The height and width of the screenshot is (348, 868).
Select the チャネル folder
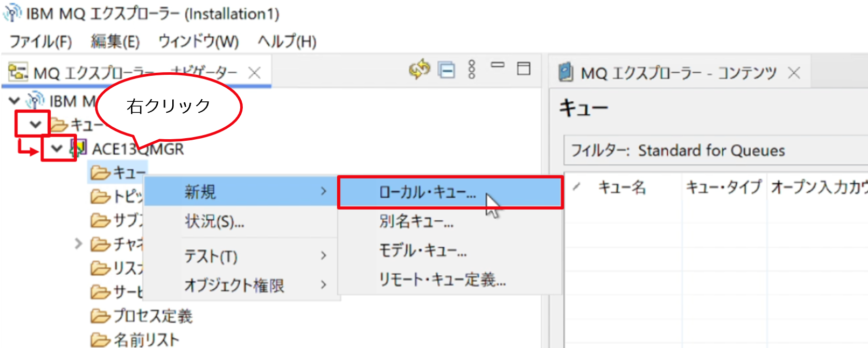tap(117, 244)
